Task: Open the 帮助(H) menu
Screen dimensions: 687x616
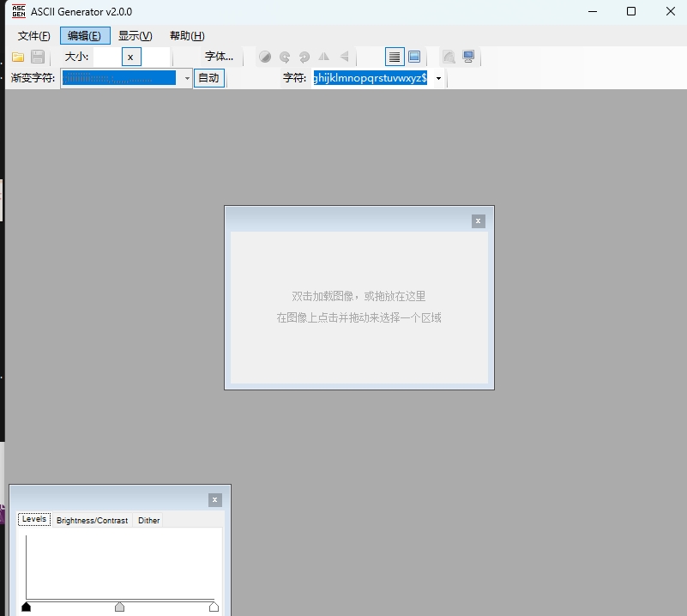Action: coord(187,36)
